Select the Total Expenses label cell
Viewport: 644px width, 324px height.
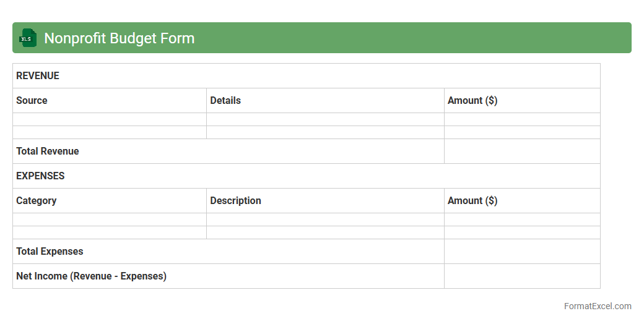point(228,252)
